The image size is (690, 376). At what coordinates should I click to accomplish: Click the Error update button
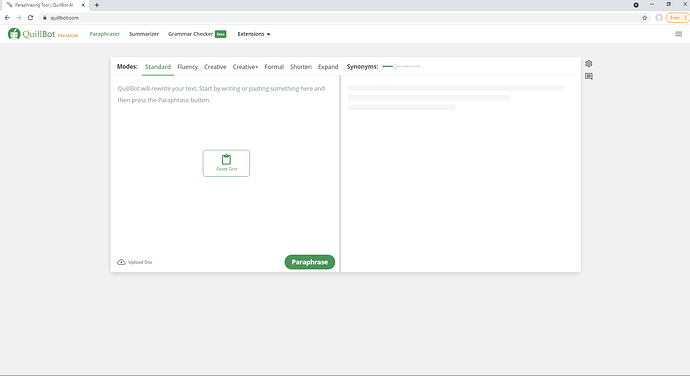(677, 18)
